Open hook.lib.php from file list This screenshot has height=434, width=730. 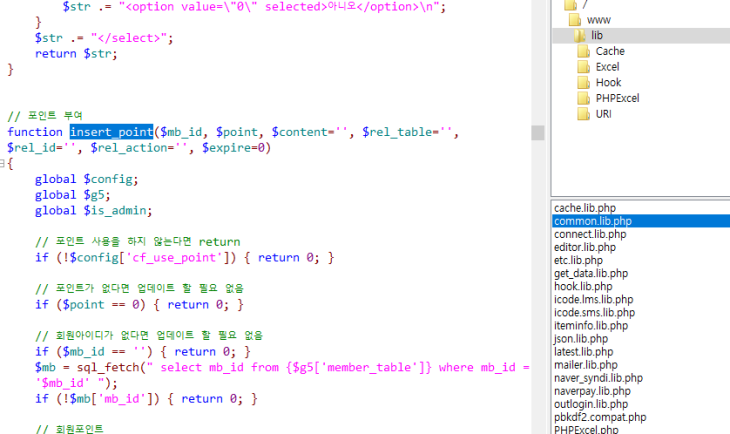tap(584, 286)
